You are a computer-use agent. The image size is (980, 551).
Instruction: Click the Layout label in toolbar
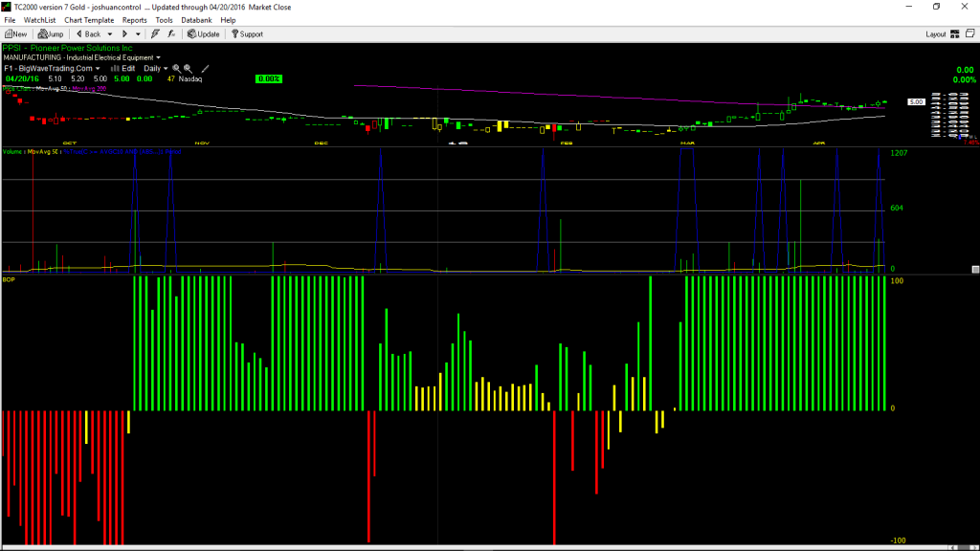coord(936,34)
